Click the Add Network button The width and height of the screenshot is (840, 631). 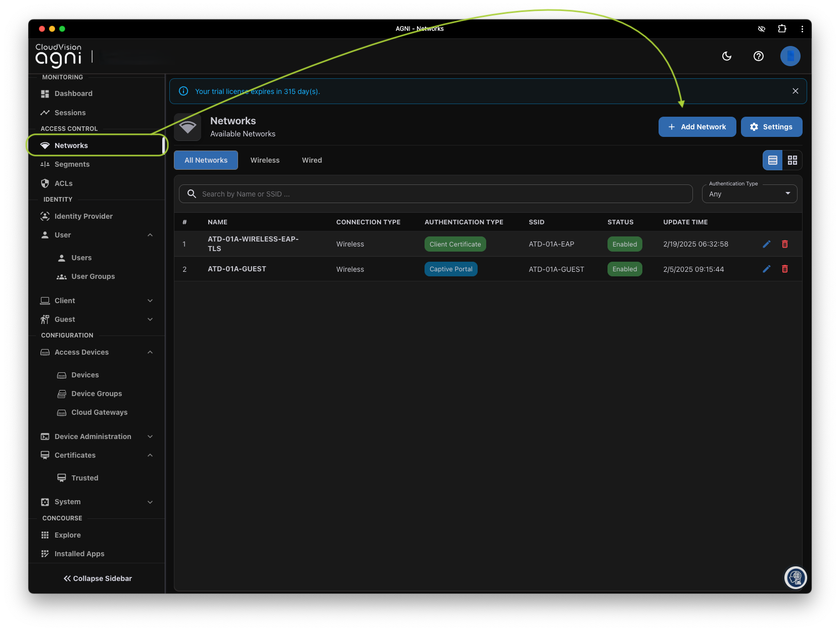click(697, 127)
